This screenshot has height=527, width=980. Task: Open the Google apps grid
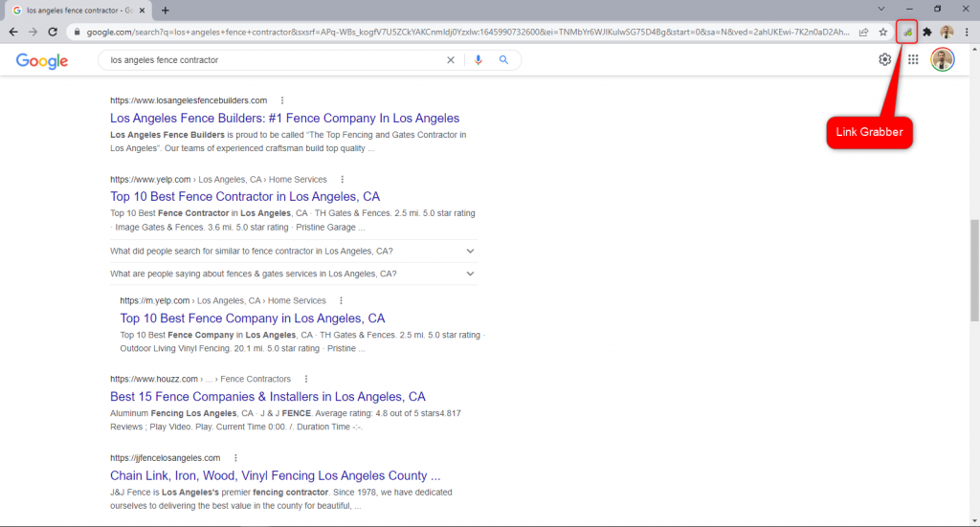coord(913,60)
